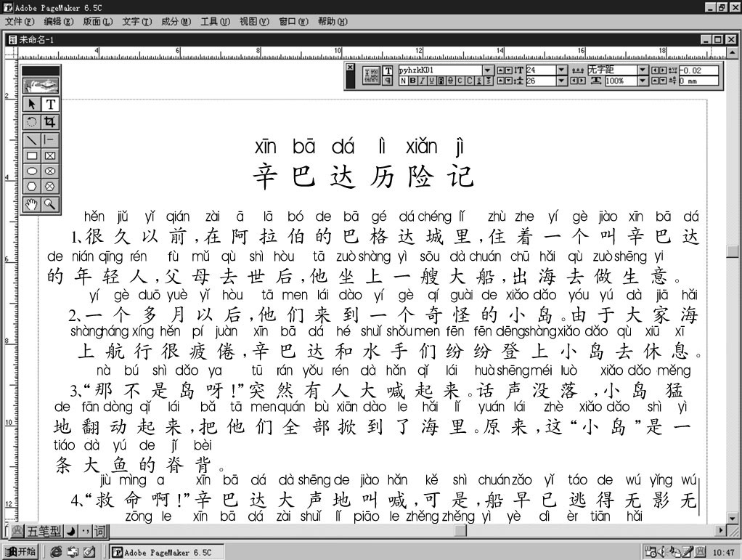Switch control palette to character view
This screenshot has height=560, width=742.
click(388, 70)
